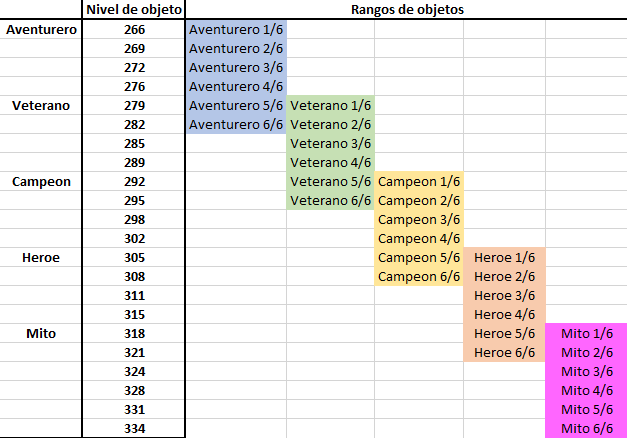Click the Heroe 6/6 cell

[504, 353]
